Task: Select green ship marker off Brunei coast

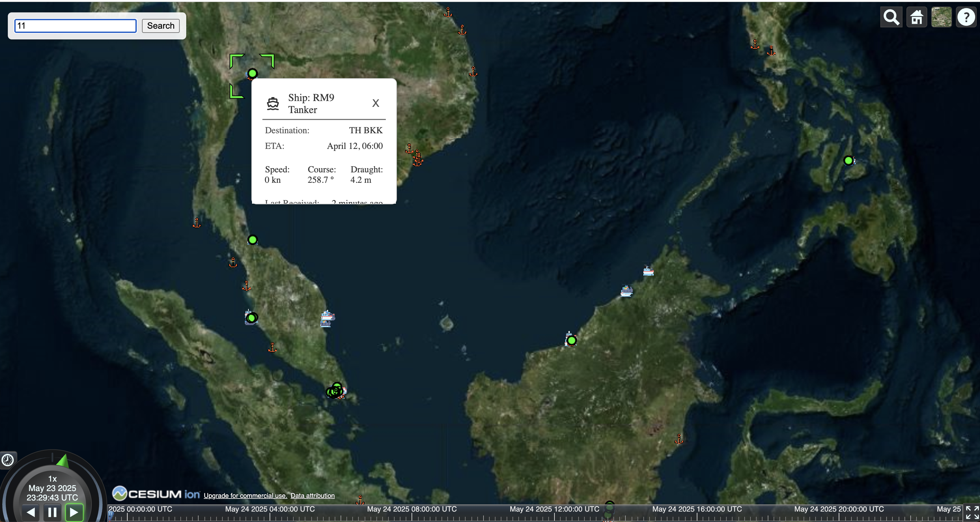Action: pyautogui.click(x=571, y=340)
